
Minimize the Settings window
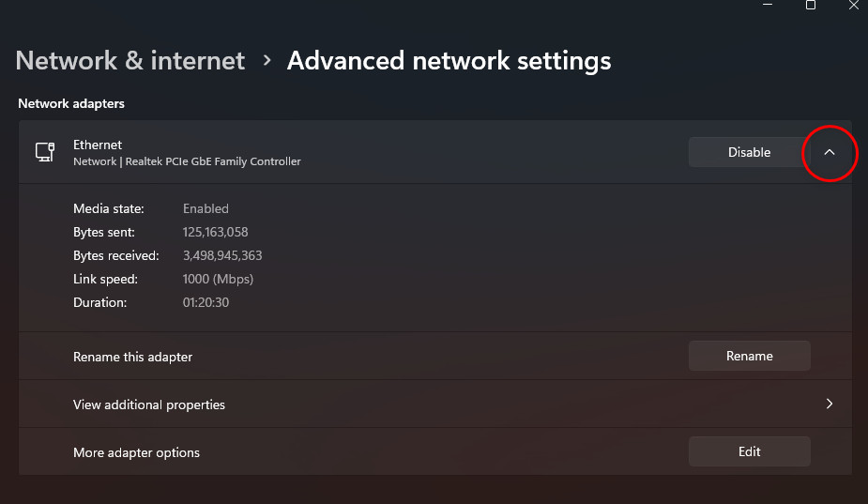[768, 6]
